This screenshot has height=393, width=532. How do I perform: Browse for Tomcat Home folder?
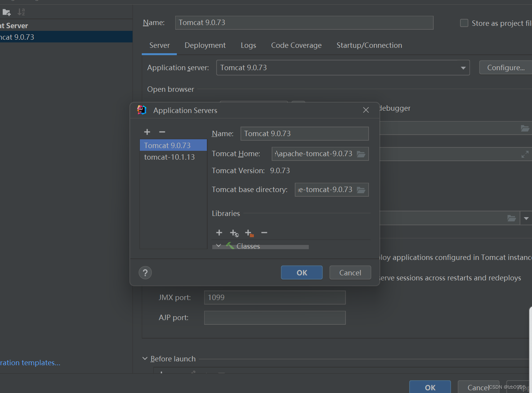(x=361, y=154)
